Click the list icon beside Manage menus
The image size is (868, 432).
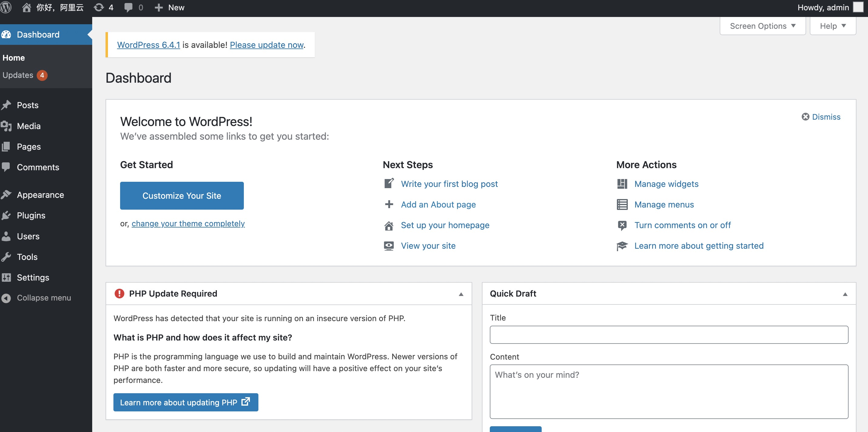tap(622, 204)
